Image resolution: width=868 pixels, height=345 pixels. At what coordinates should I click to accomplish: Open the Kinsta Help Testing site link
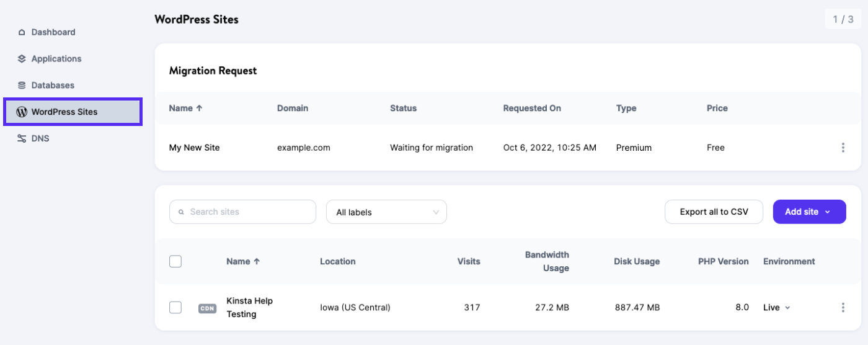click(x=249, y=308)
